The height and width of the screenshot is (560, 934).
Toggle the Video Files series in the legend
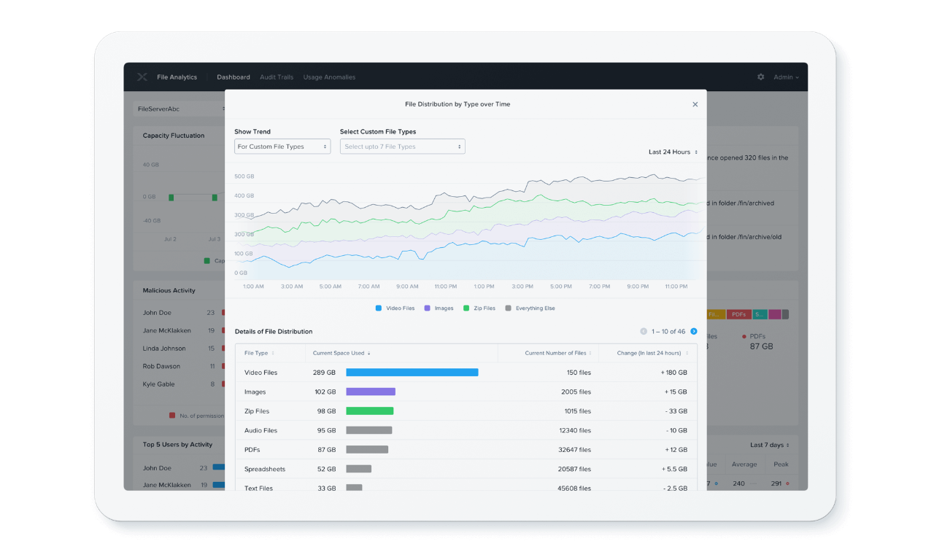coord(395,308)
